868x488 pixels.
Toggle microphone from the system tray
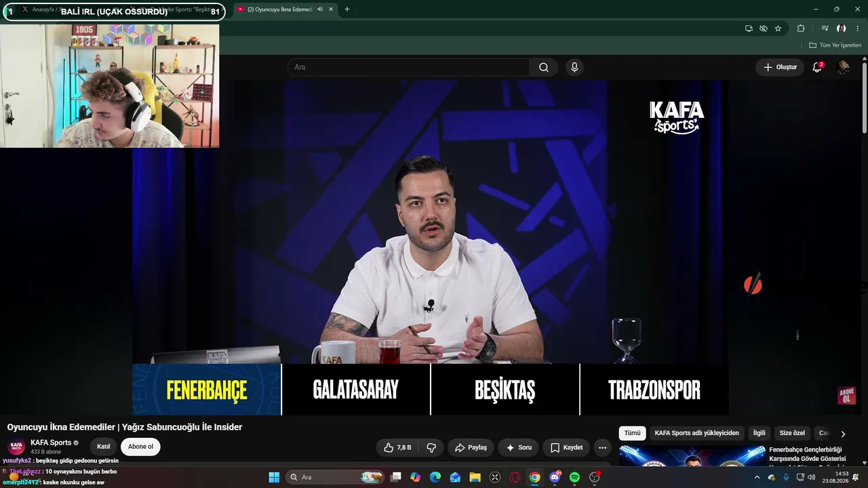(x=786, y=477)
